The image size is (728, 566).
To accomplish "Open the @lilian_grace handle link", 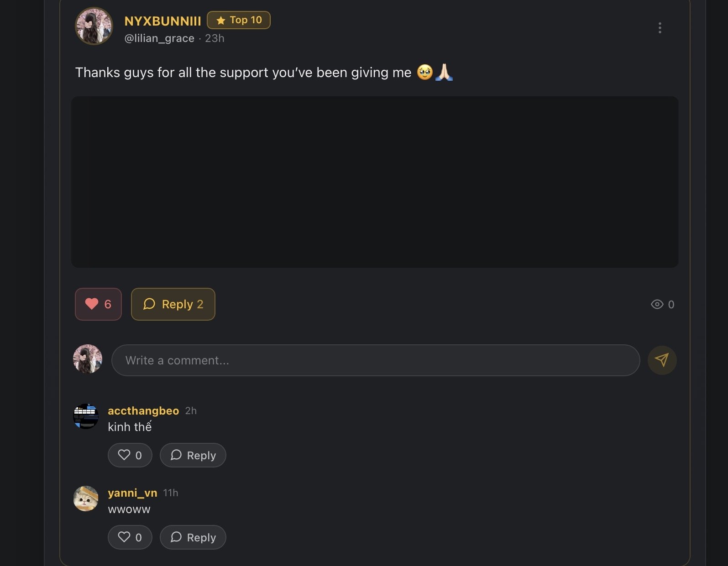I will pos(159,38).
